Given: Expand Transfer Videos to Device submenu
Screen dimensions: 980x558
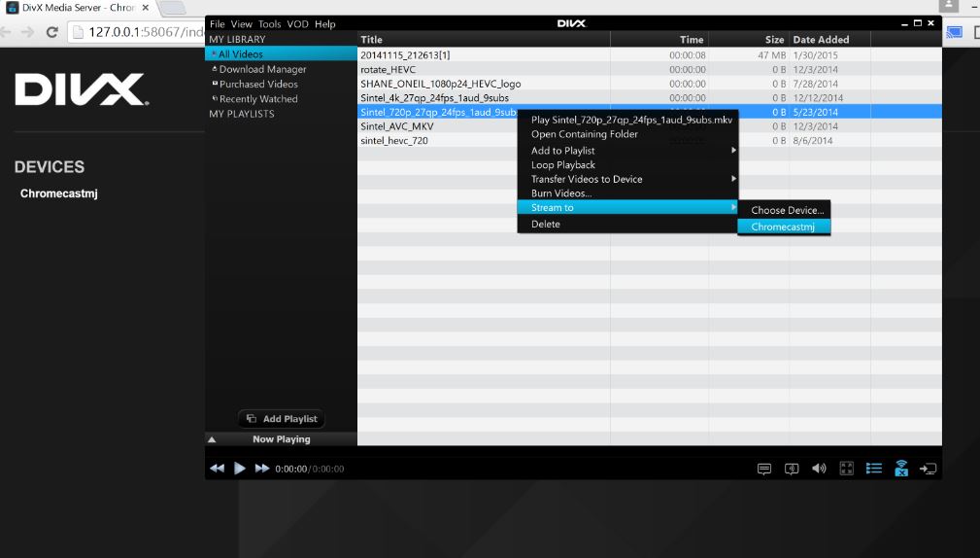Looking at the screenshot, I should [x=628, y=179].
